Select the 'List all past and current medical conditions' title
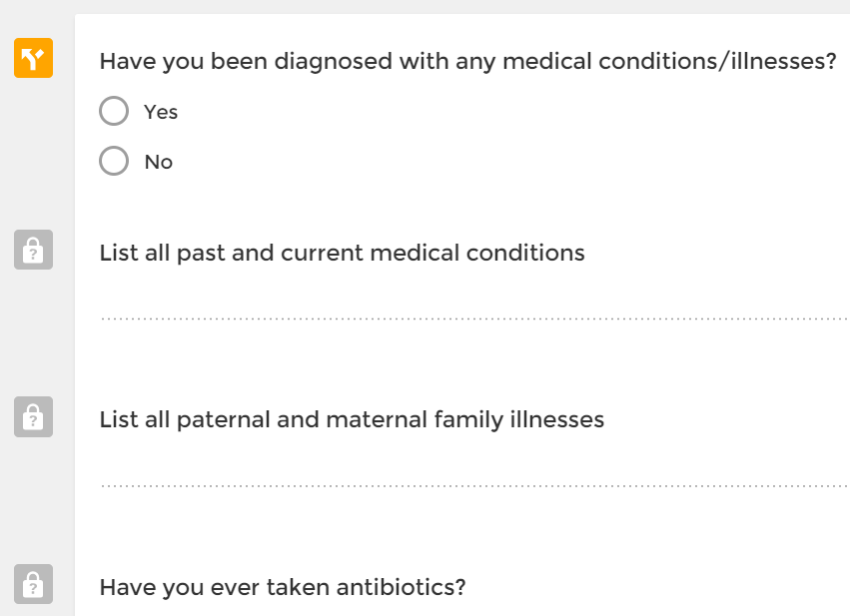The image size is (850, 616). 342,253
